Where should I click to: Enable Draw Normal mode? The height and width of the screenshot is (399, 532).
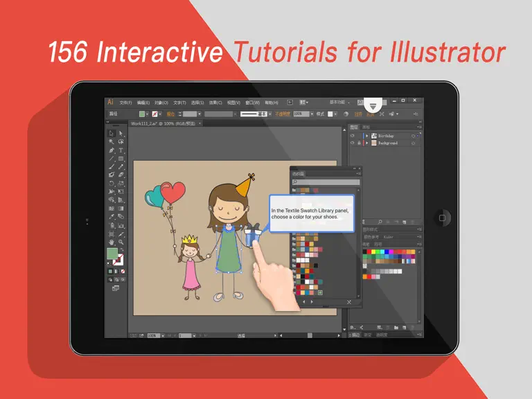point(110,280)
